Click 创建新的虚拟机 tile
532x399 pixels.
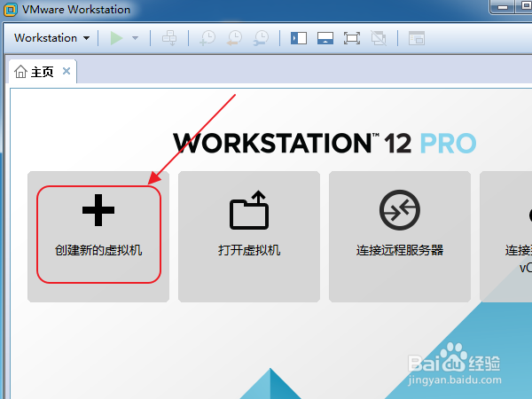pos(98,237)
